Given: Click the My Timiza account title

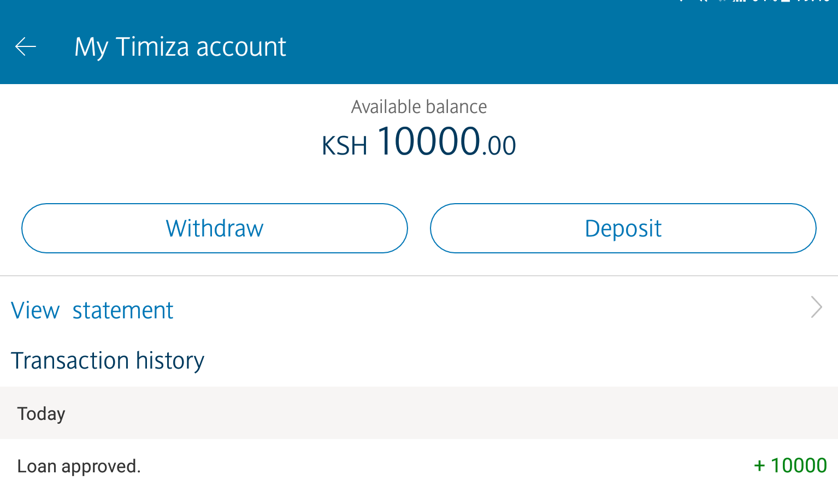Looking at the screenshot, I should [180, 47].
